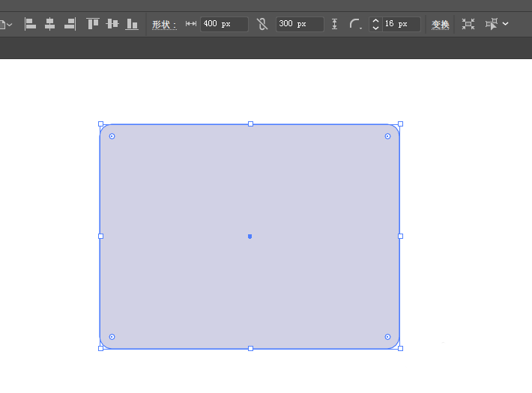532x393 pixels.
Task: Click the vertical align top icon
Action: tap(93, 24)
